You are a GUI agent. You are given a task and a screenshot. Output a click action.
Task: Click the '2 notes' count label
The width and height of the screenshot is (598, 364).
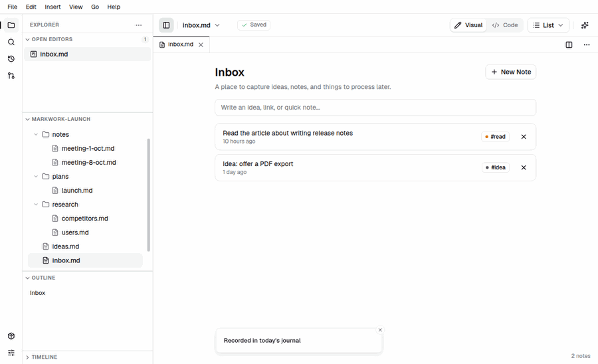click(x=581, y=355)
